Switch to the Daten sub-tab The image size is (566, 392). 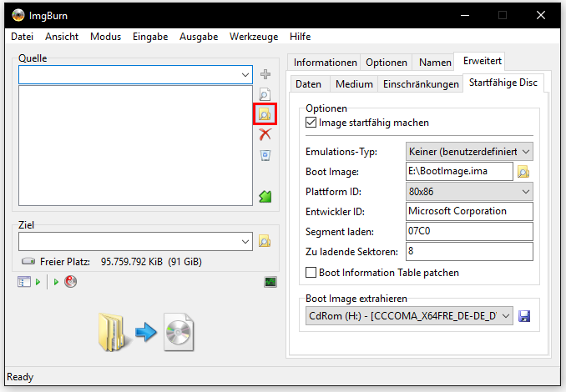pyautogui.click(x=308, y=84)
